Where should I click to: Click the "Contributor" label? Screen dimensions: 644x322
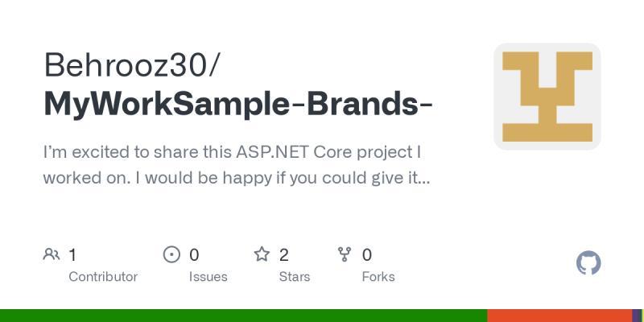tap(103, 277)
